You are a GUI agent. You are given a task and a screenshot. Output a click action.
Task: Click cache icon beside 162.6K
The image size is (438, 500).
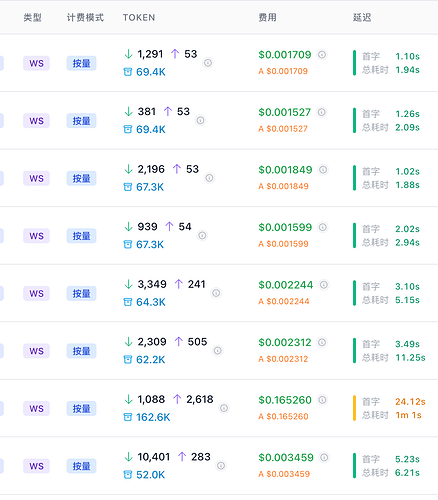tap(128, 417)
